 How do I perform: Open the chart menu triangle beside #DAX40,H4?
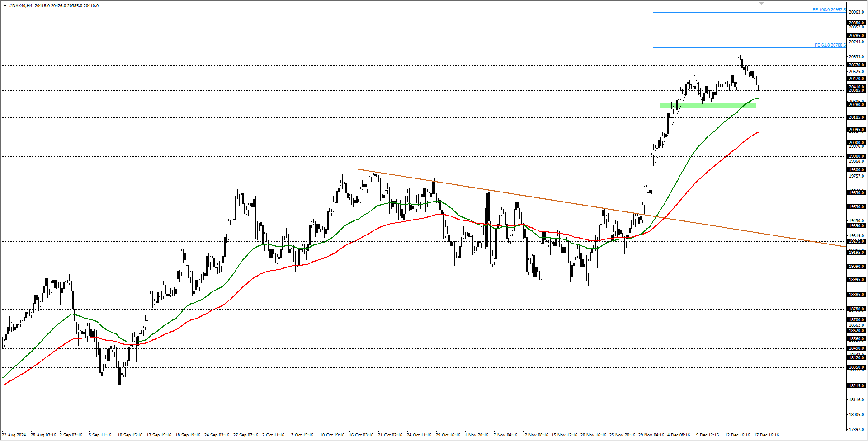[5, 6]
